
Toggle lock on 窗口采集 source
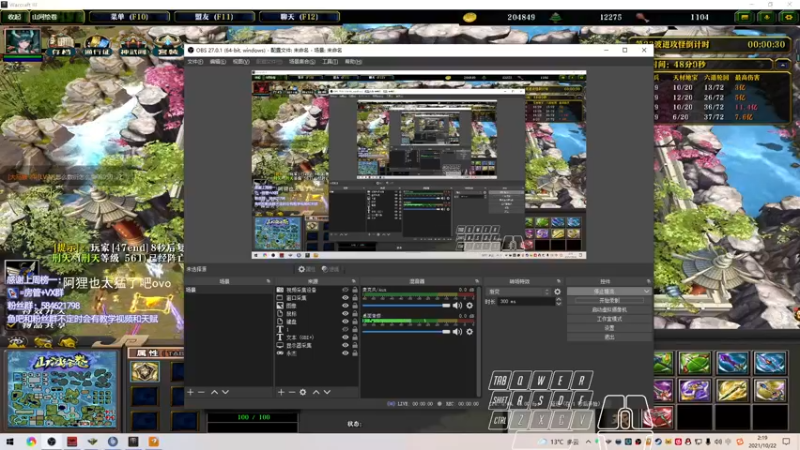point(355,298)
